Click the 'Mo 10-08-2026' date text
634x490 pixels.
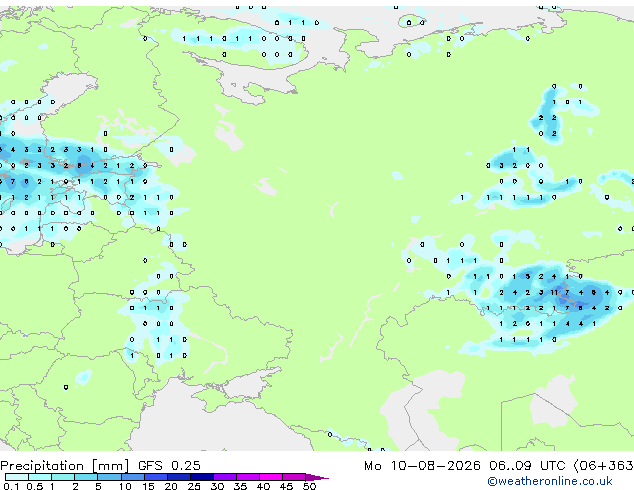coord(422,466)
